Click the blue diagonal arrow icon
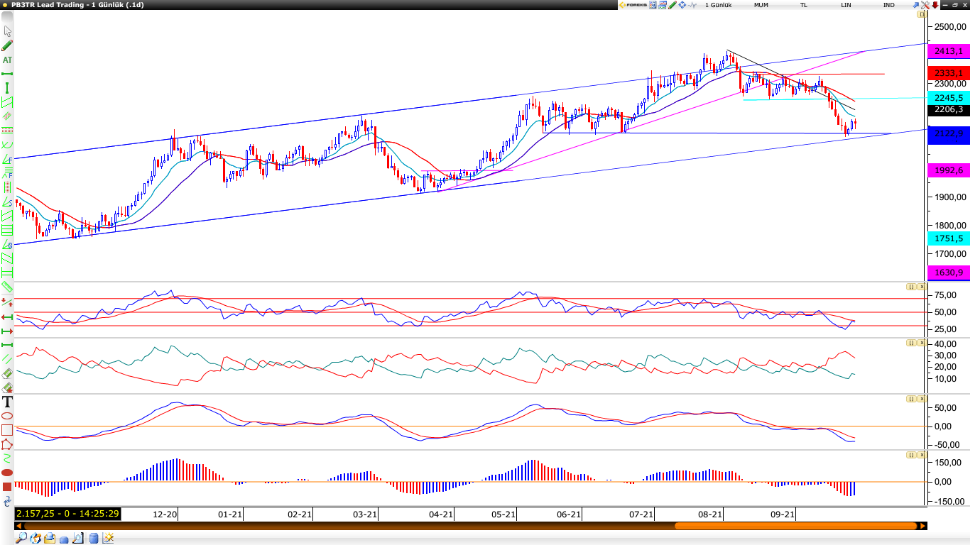The width and height of the screenshot is (980, 545). coord(916,5)
